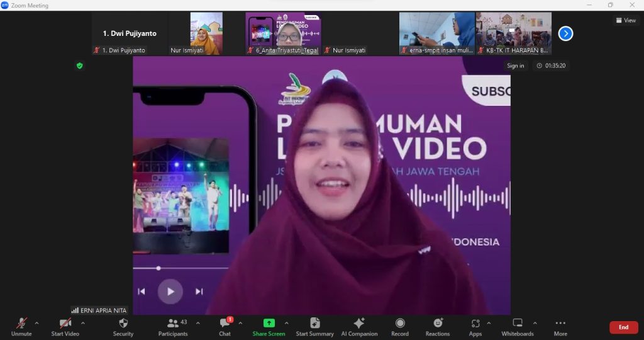Expand the chevron next to Participants
This screenshot has width=644, height=340.
pyautogui.click(x=198, y=323)
